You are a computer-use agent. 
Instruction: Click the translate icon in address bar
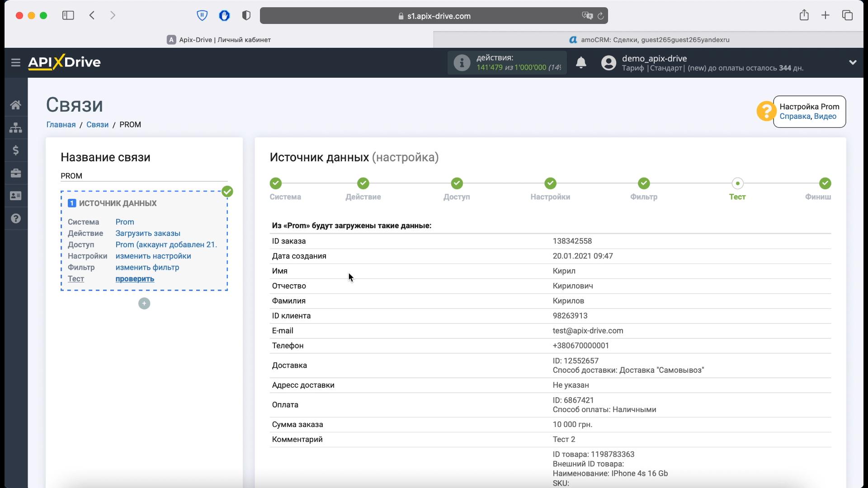[x=587, y=16]
